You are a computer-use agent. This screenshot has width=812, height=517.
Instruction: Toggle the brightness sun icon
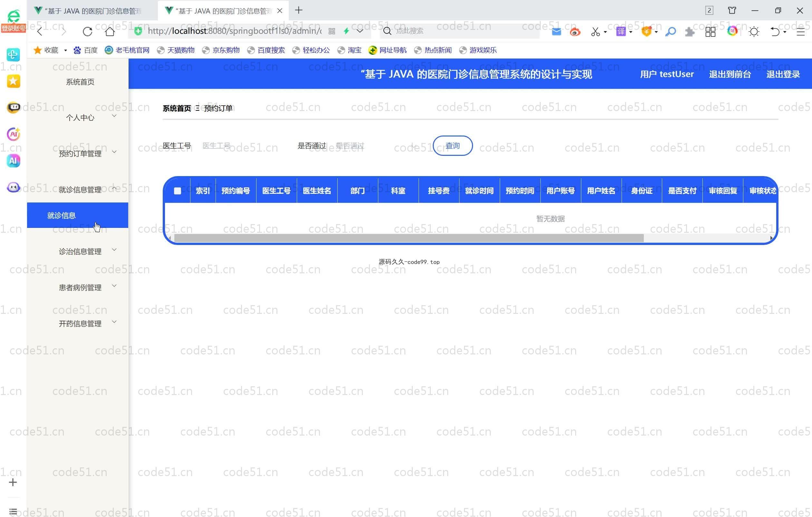754,32
